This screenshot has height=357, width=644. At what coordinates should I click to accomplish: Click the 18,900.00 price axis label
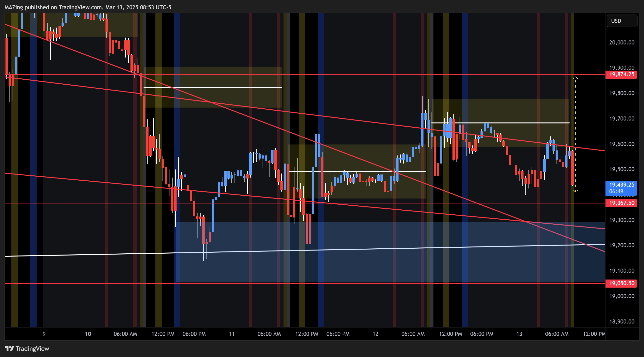point(621,322)
